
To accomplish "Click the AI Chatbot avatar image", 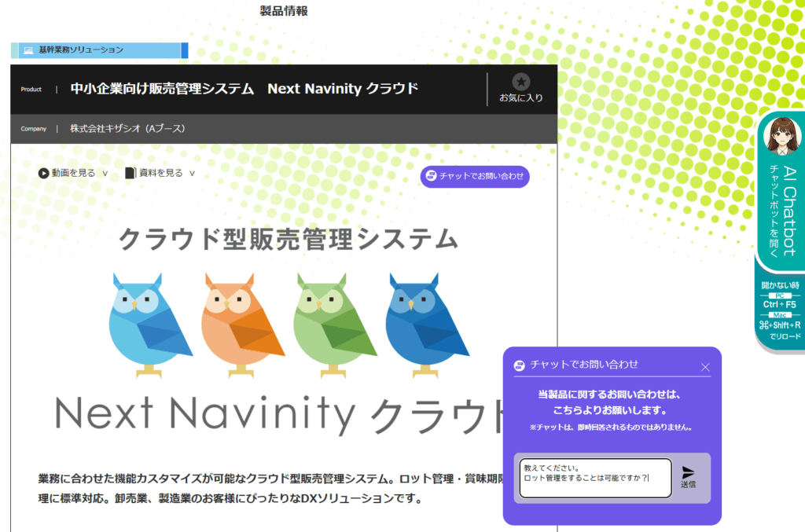I will tap(782, 135).
